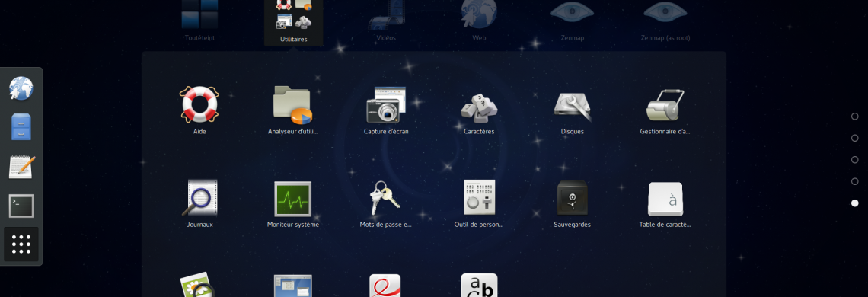Open Terminal from the dock
The height and width of the screenshot is (297, 868).
[x=21, y=206]
